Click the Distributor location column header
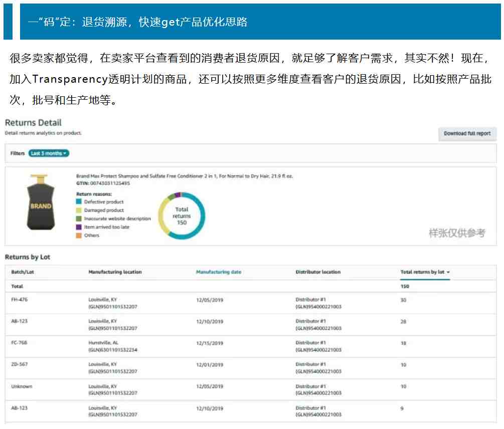Viewport: 504px width, 429px height. point(318,272)
